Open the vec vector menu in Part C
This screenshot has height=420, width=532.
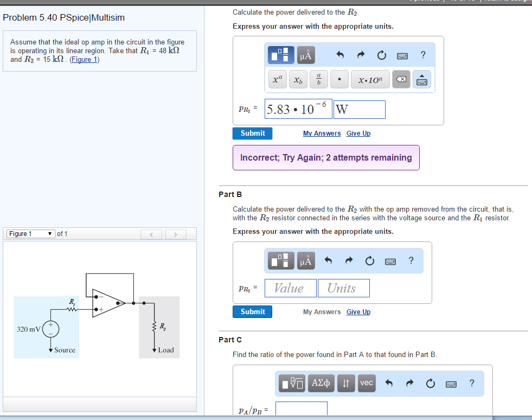[x=367, y=383]
